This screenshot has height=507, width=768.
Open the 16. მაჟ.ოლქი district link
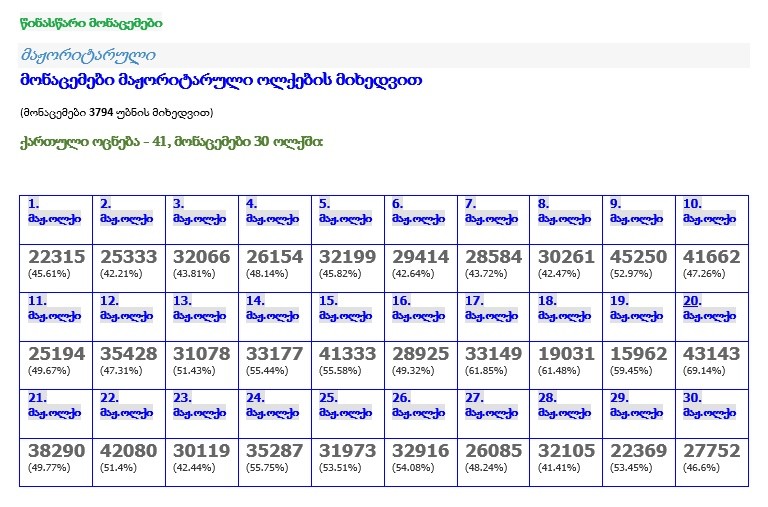[x=418, y=308]
